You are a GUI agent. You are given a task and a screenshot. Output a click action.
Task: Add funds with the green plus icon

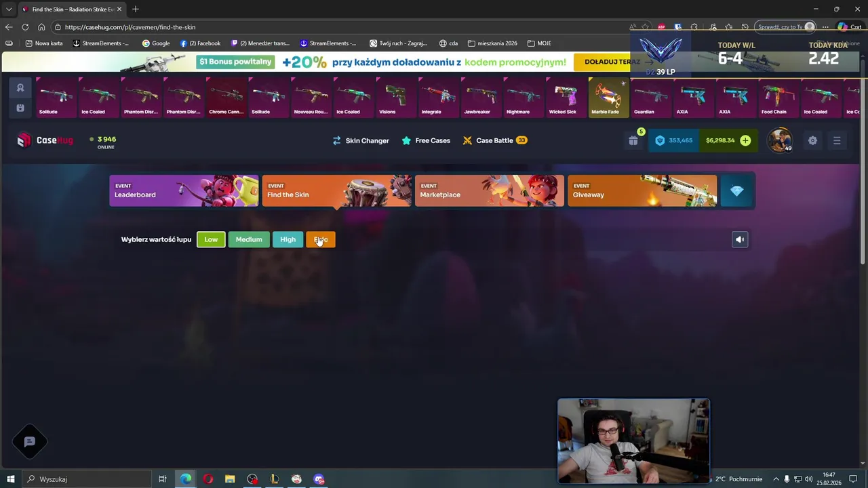click(745, 140)
